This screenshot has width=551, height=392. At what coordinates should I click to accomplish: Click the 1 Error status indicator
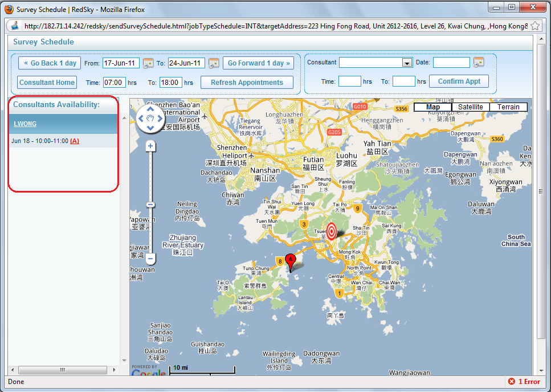524,382
